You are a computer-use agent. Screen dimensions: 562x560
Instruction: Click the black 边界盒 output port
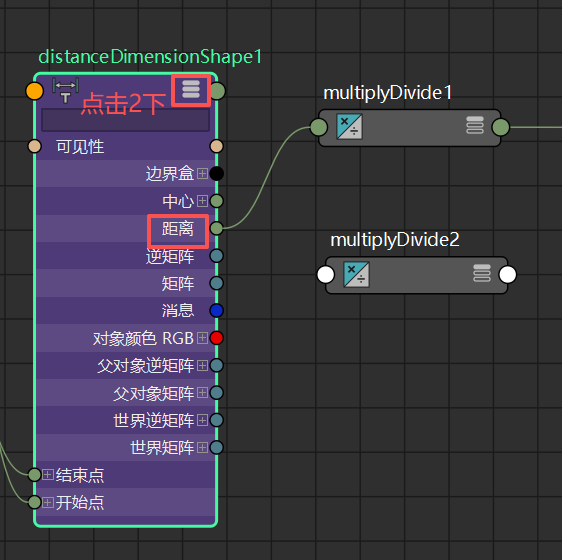(216, 174)
